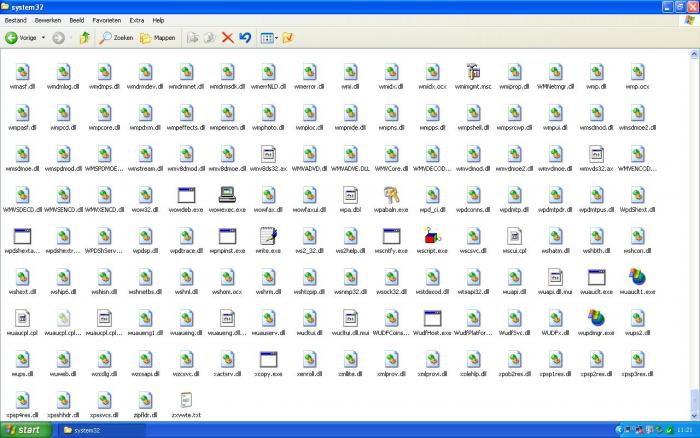This screenshot has height=438, width=700.
Task: Open the Bewerken menu
Action: [48, 21]
